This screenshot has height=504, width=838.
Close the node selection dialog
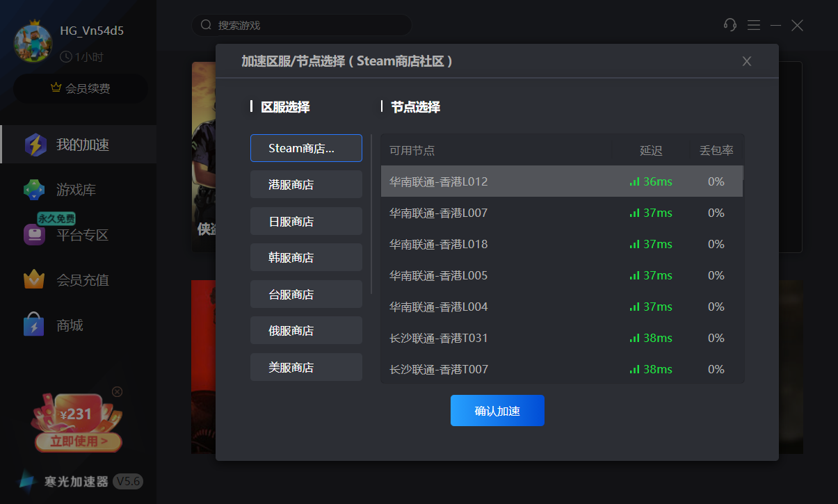[x=747, y=61]
